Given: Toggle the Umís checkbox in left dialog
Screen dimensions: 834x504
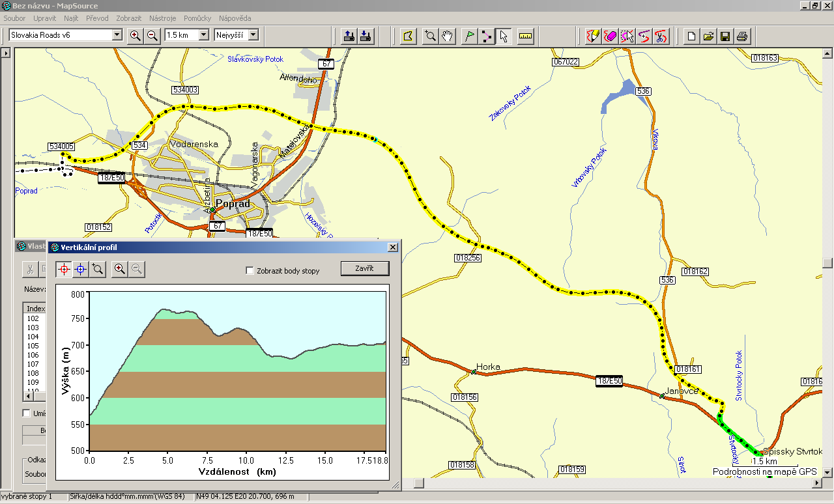Looking at the screenshot, I should (26, 413).
